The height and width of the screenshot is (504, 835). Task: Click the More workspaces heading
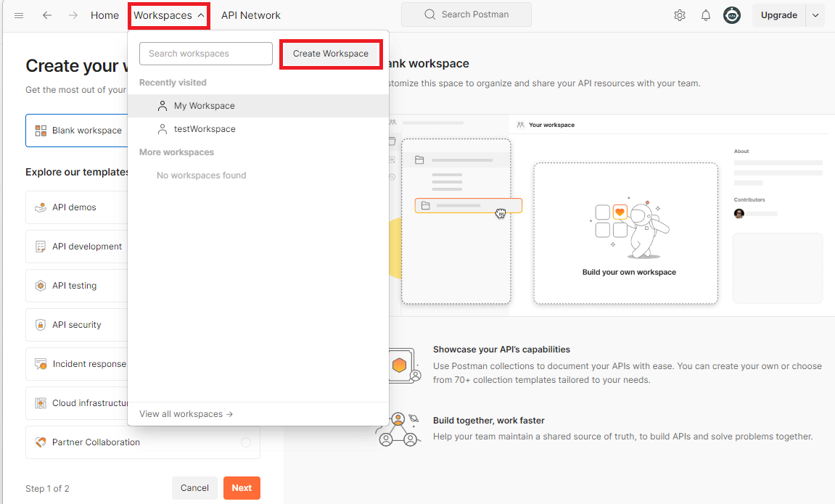coord(176,152)
